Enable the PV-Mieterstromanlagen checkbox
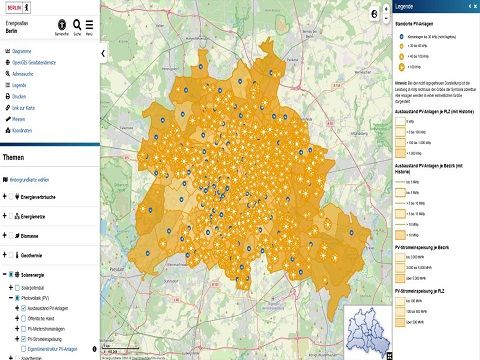The width and height of the screenshot is (480, 360). [x=23, y=329]
